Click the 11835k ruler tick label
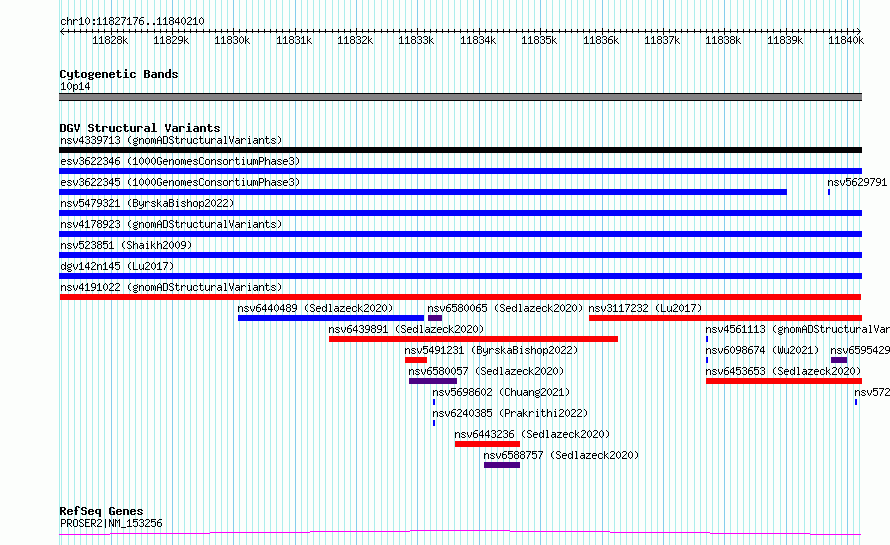The height and width of the screenshot is (545, 890). coord(539,40)
